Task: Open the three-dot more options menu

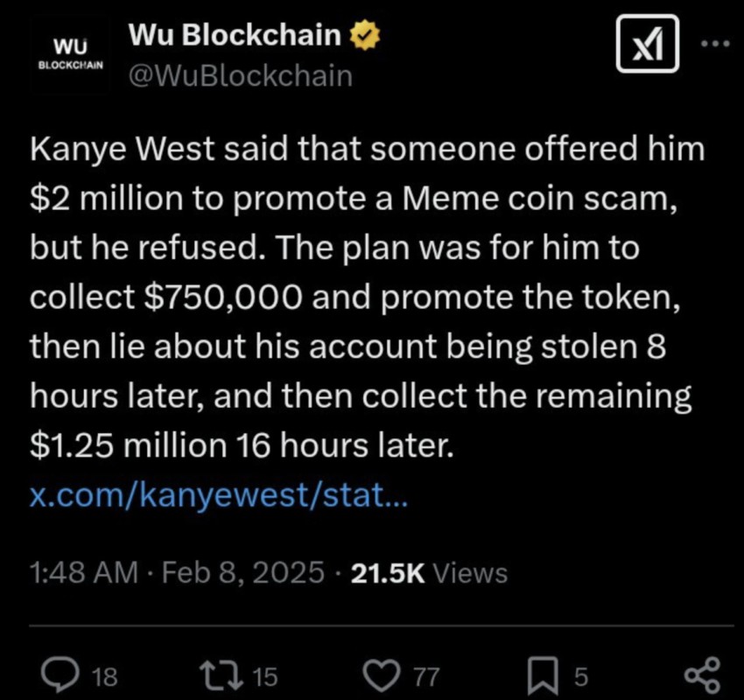Action: pyautogui.click(x=717, y=44)
